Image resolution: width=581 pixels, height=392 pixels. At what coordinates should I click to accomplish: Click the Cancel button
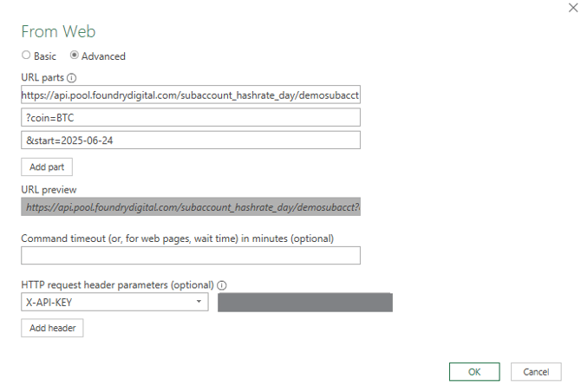[x=536, y=372]
